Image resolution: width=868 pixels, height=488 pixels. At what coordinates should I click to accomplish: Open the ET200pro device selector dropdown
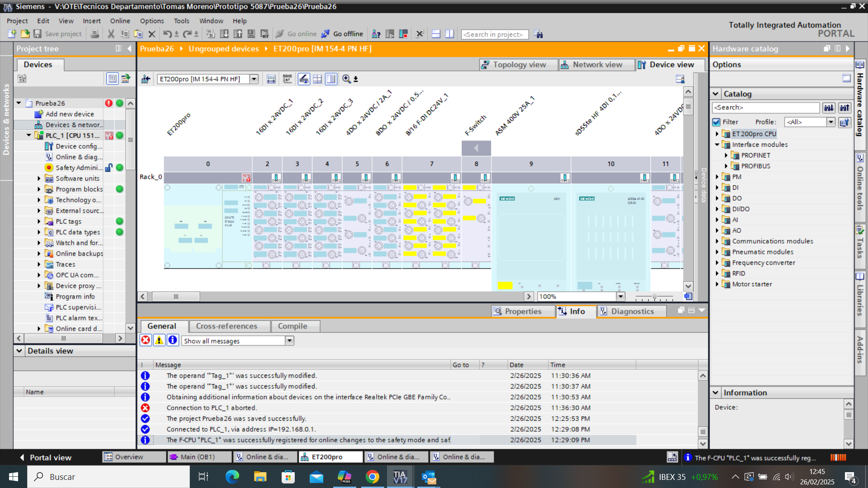coord(254,79)
